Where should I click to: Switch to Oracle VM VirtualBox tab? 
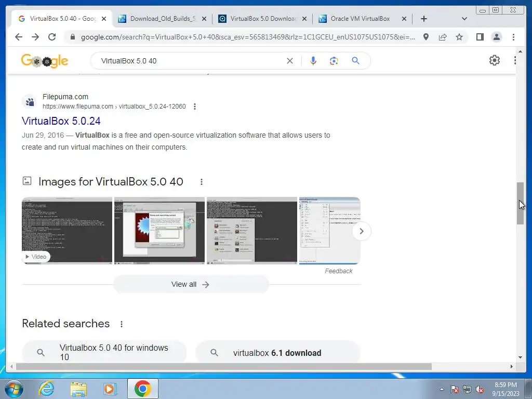coord(361,19)
